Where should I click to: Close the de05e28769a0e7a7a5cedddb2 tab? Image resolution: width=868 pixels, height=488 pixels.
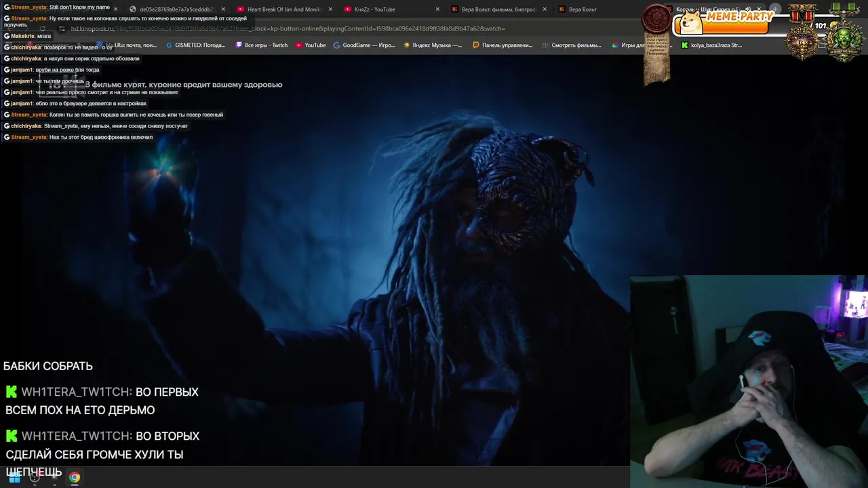coord(223,9)
